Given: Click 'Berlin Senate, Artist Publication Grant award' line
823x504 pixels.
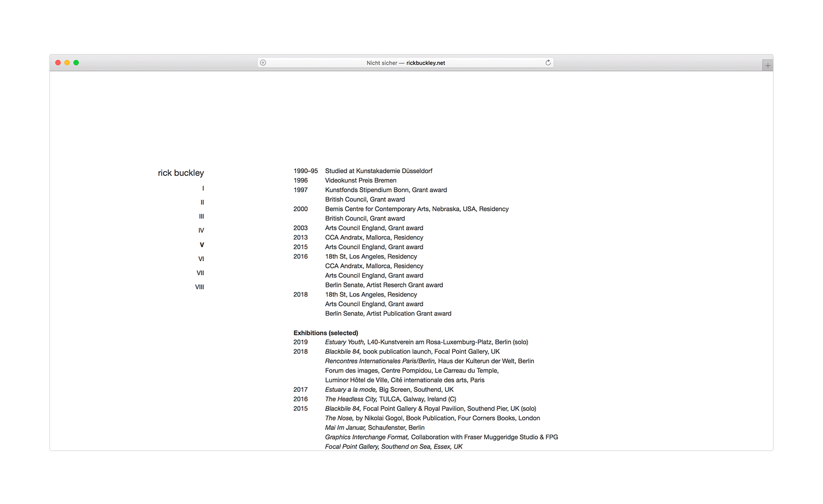Looking at the screenshot, I should click(x=388, y=314).
